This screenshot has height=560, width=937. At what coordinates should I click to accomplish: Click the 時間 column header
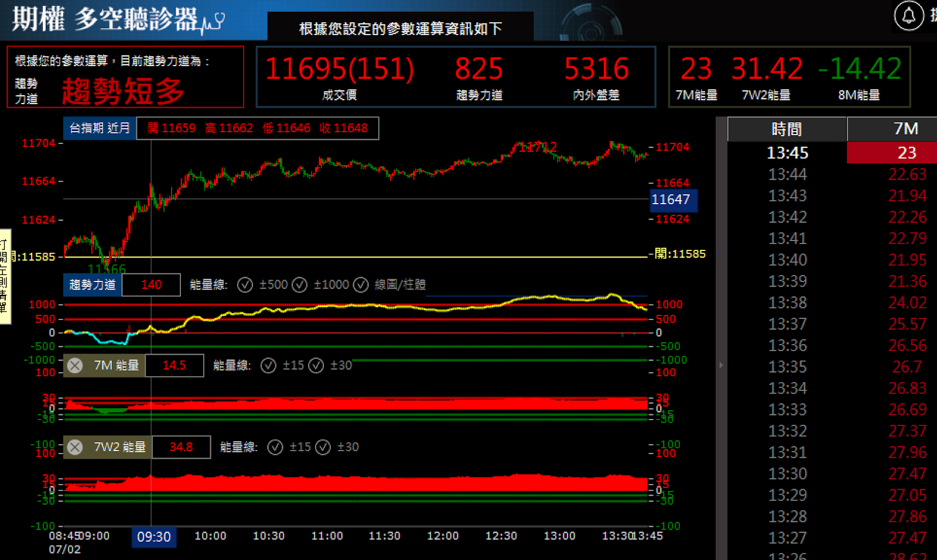click(x=787, y=129)
